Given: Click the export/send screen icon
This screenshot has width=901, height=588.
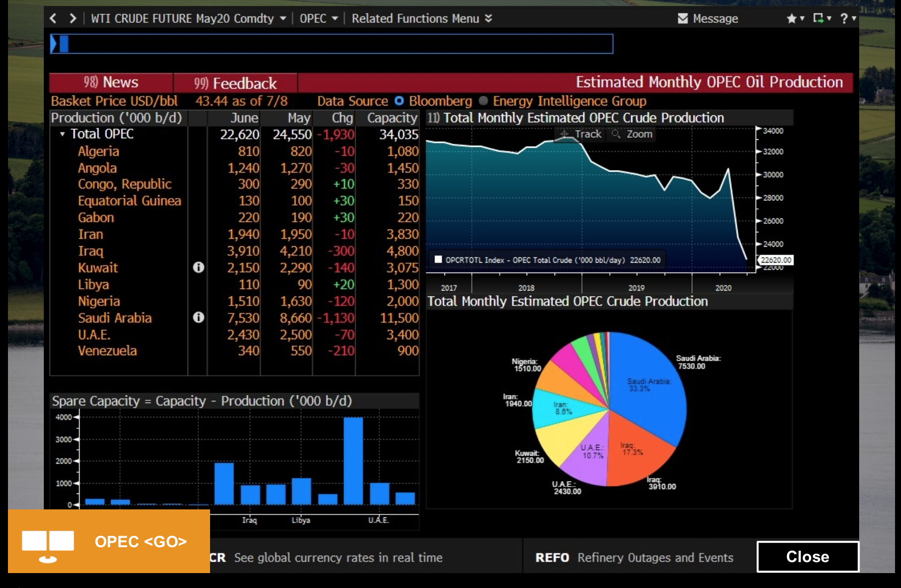Looking at the screenshot, I should (x=818, y=18).
